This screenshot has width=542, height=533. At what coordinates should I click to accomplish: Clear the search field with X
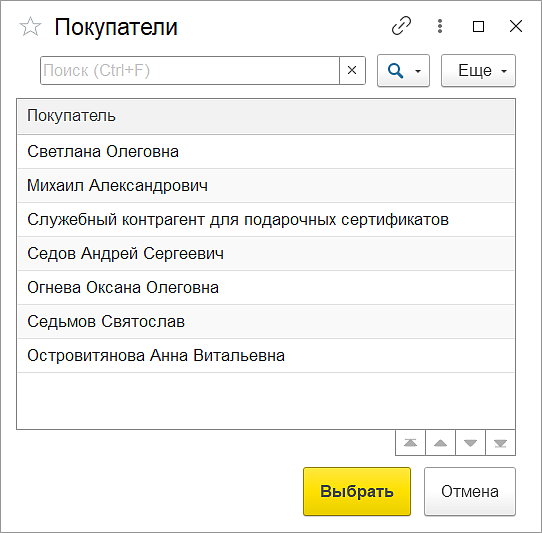pos(352,71)
